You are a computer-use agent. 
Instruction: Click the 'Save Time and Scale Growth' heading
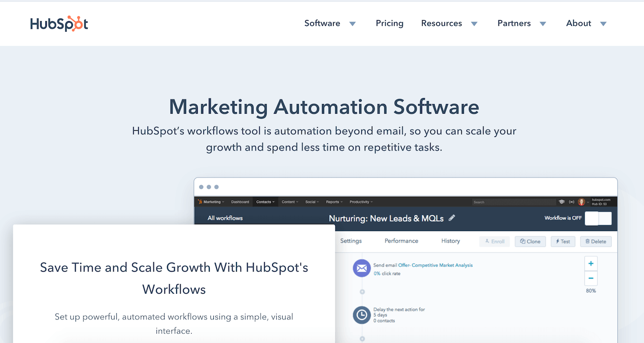coord(174,278)
